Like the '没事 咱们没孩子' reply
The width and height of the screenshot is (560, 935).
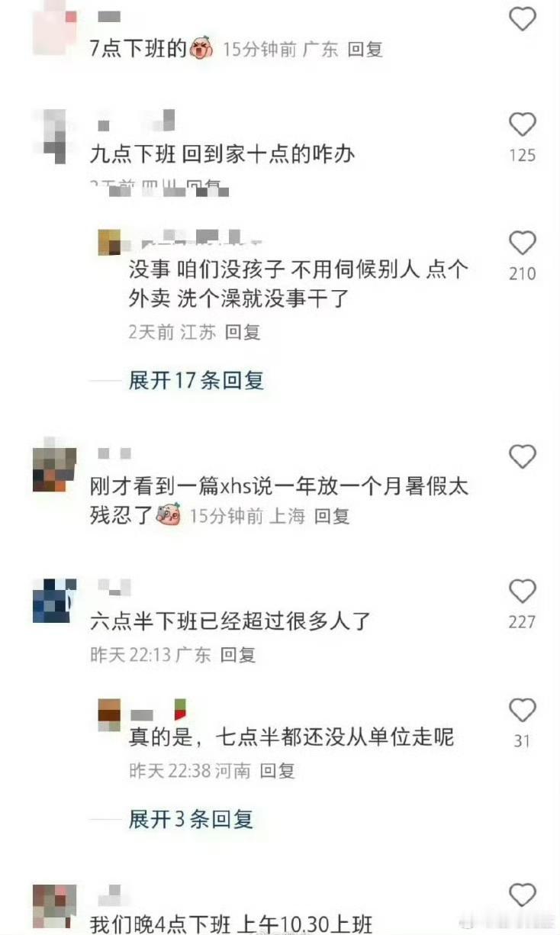tap(522, 243)
